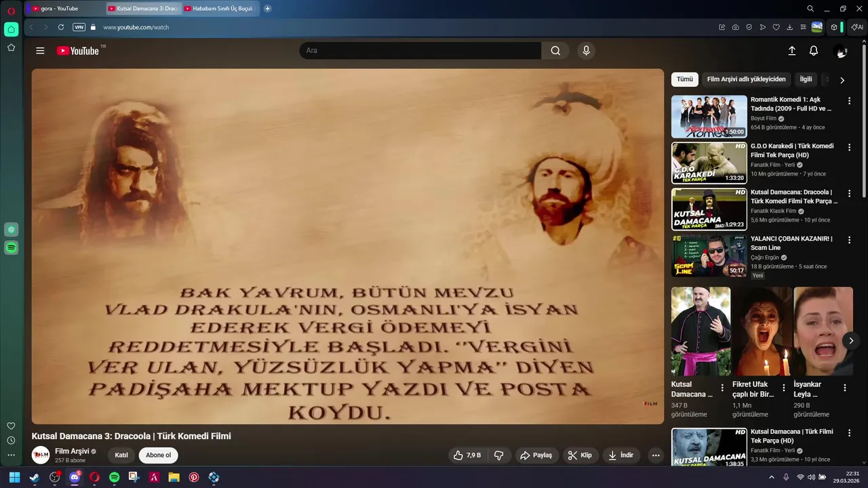Viewport: 868px width, 488px height.
Task: Open Opera downloads icon in the address bar
Action: pos(790,27)
